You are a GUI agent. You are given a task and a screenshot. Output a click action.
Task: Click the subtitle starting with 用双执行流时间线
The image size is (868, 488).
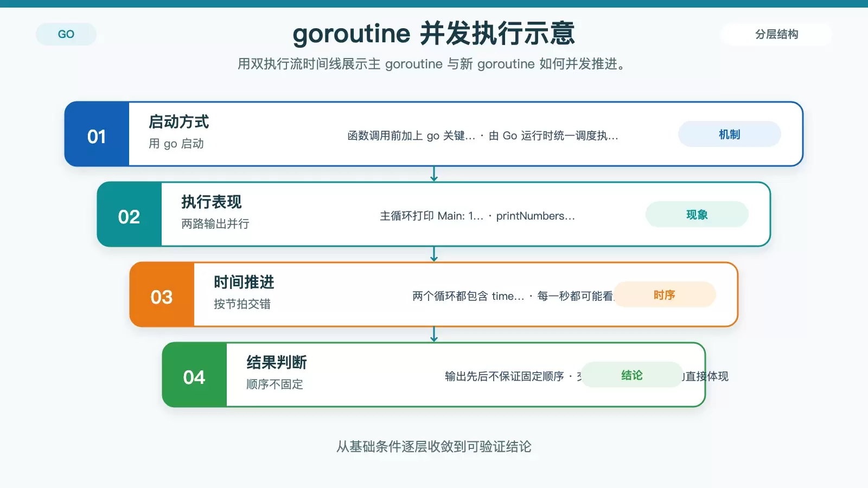point(433,64)
